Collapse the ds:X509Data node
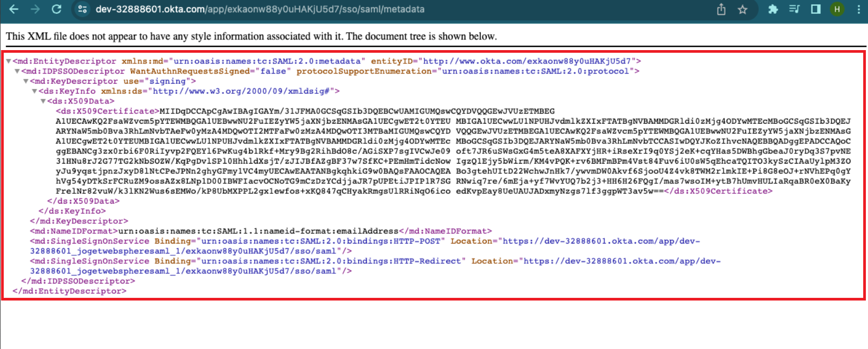Screen dimensions: 868x349 click(x=43, y=101)
